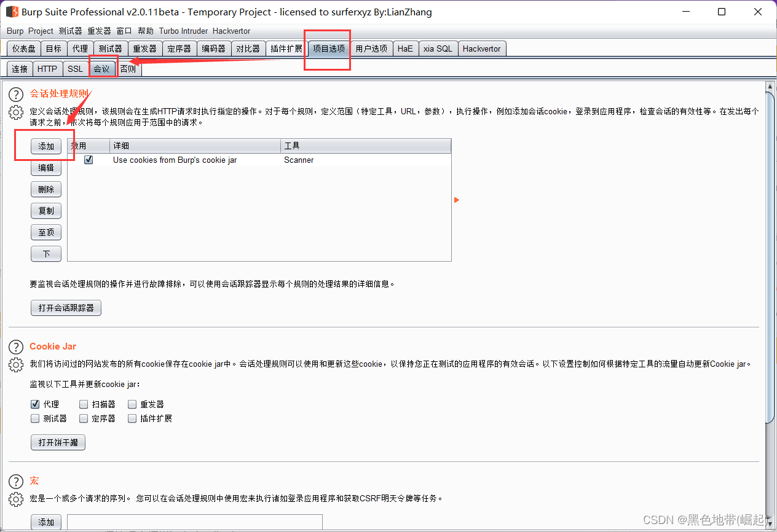Switch to the 用户选项 tab
Viewport: 777px width, 532px height.
371,49
